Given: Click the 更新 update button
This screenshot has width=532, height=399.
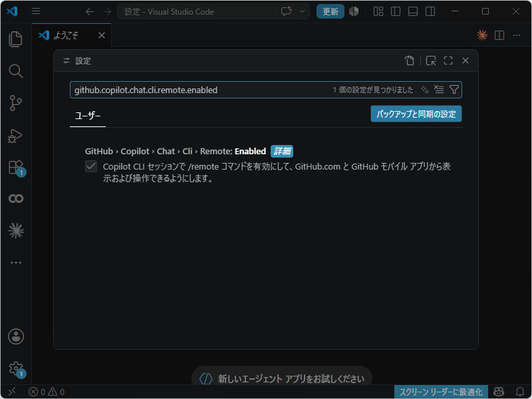Looking at the screenshot, I should pyautogui.click(x=330, y=11).
